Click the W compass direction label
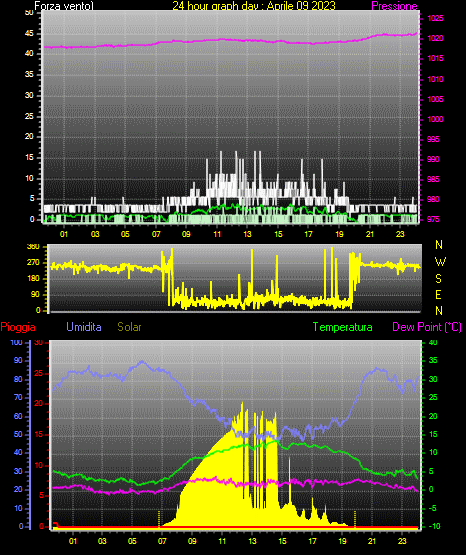The width and height of the screenshot is (466, 555). tap(440, 262)
